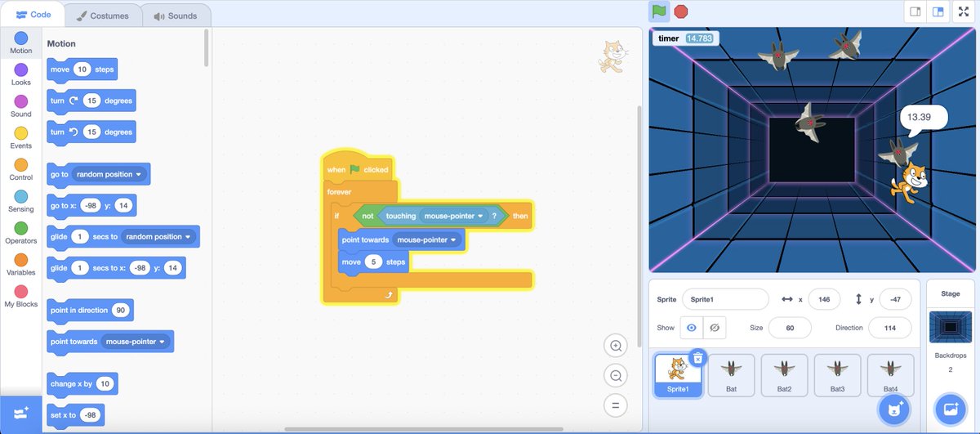Edit the sprite name field

725,299
